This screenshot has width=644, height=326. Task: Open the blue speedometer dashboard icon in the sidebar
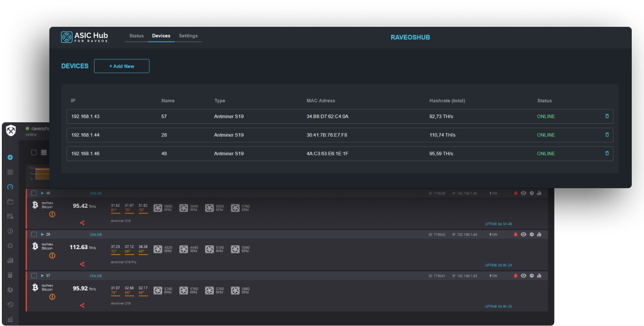point(10,187)
